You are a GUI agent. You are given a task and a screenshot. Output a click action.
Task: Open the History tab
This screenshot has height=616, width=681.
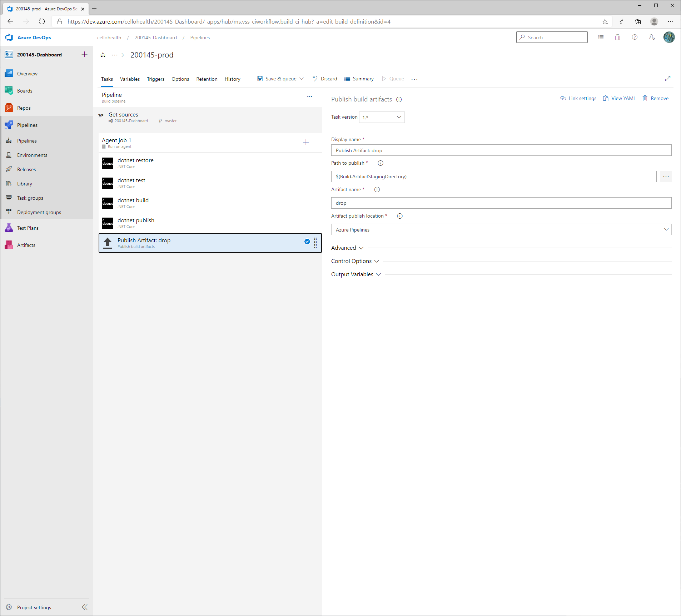(232, 79)
